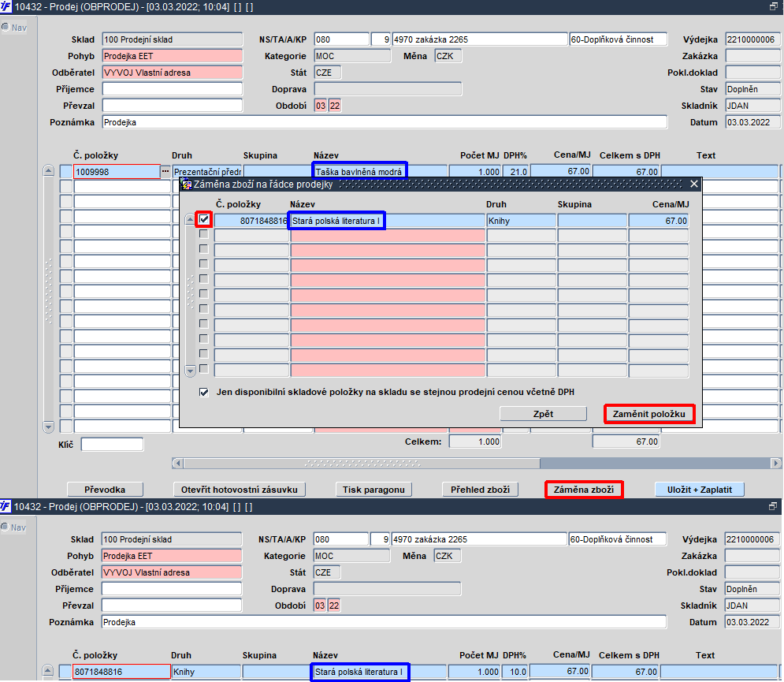Click the Klíč input field

pyautogui.click(x=112, y=445)
